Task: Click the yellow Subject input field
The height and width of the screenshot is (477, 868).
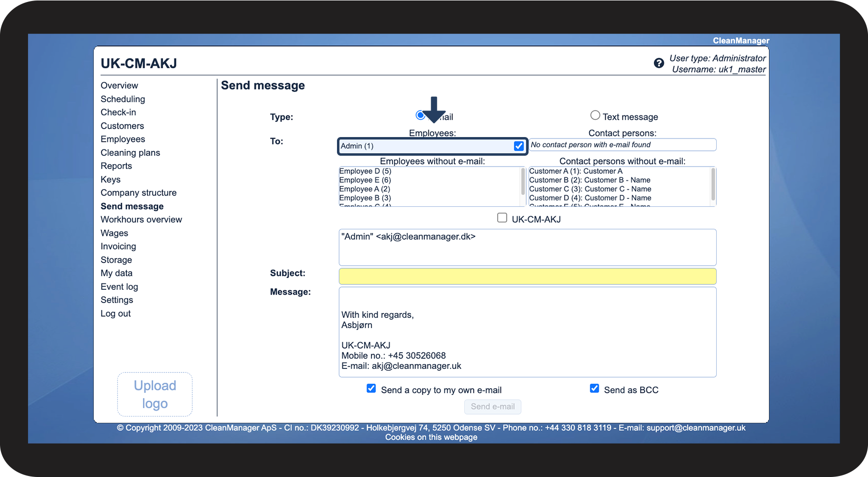Action: click(528, 277)
